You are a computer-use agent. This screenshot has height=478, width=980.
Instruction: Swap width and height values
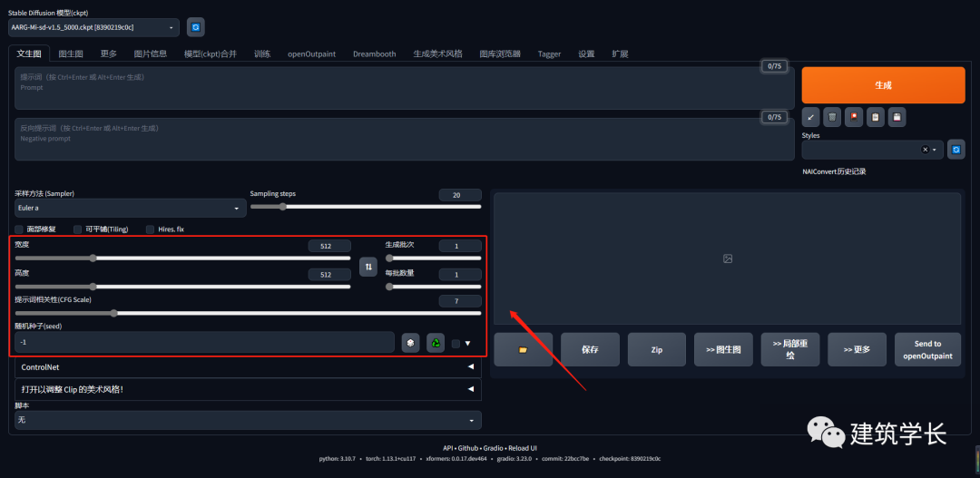pos(368,267)
